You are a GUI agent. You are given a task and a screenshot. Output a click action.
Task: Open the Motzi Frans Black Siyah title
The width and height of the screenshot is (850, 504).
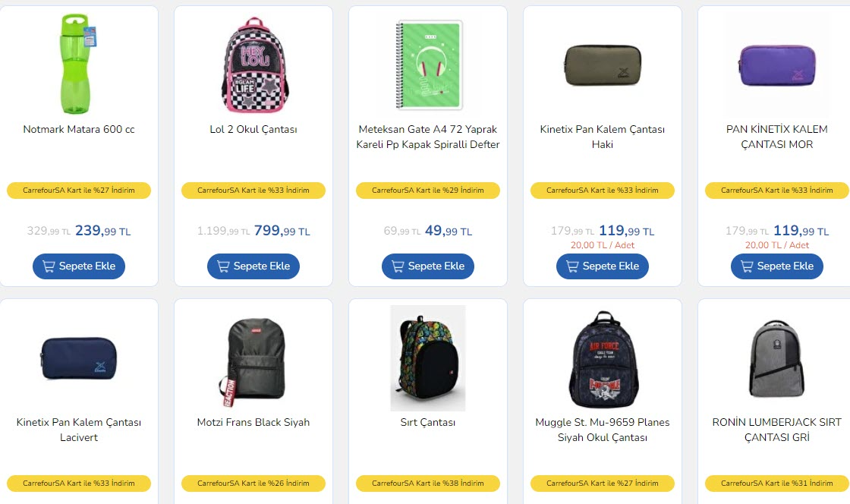(253, 422)
